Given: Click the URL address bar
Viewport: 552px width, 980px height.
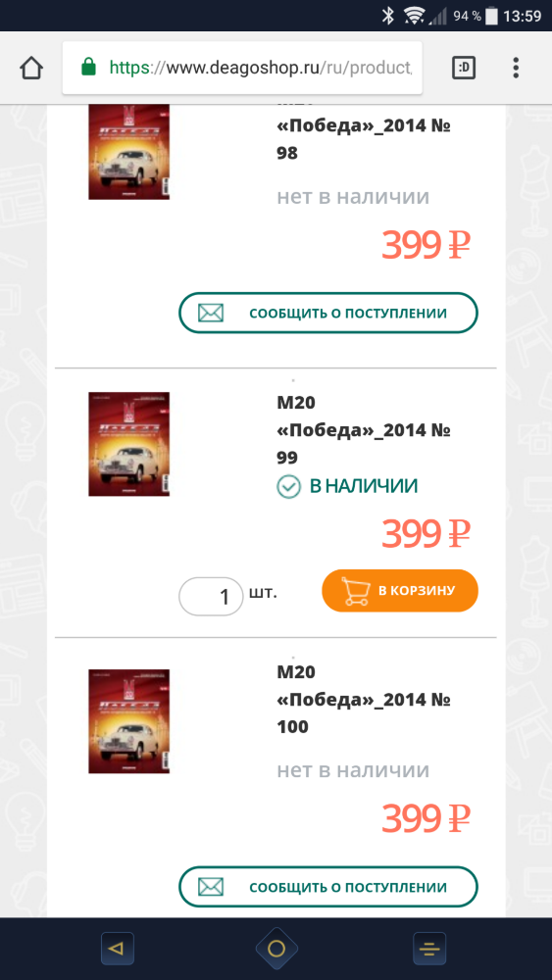Looking at the screenshot, I should [x=242, y=68].
